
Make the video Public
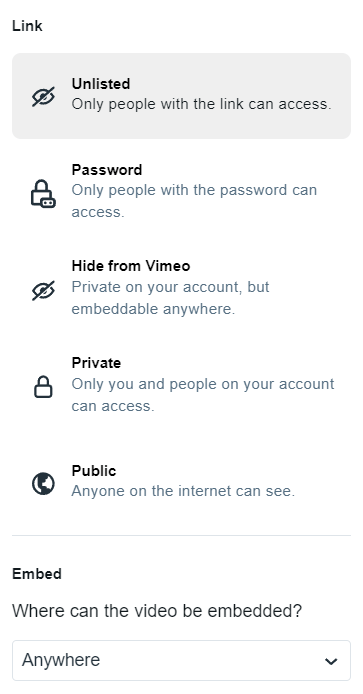[x=182, y=481]
